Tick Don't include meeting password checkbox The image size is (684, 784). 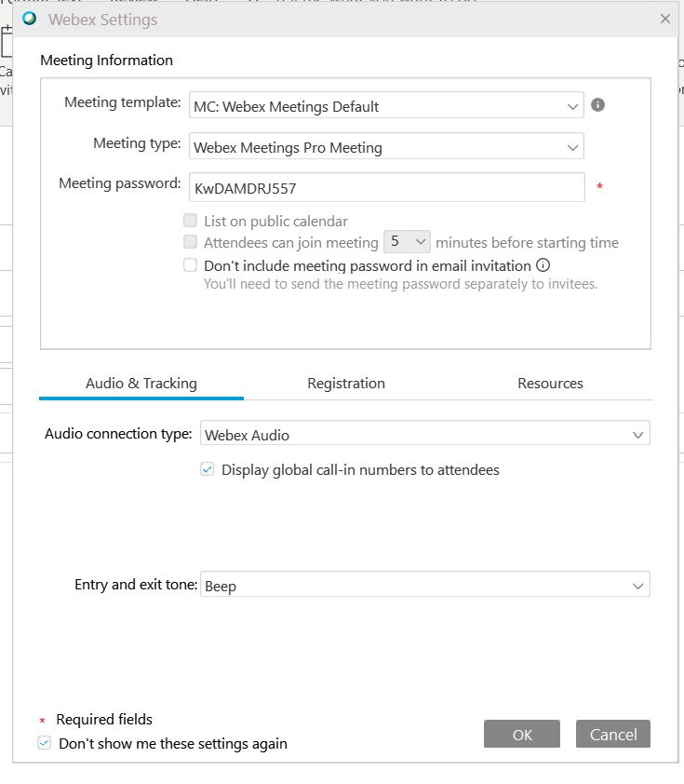(191, 265)
